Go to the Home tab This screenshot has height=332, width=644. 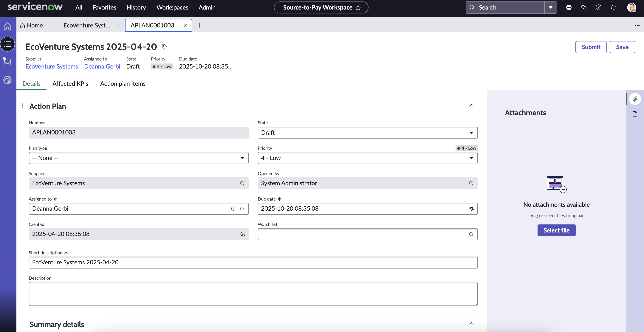coord(32,25)
